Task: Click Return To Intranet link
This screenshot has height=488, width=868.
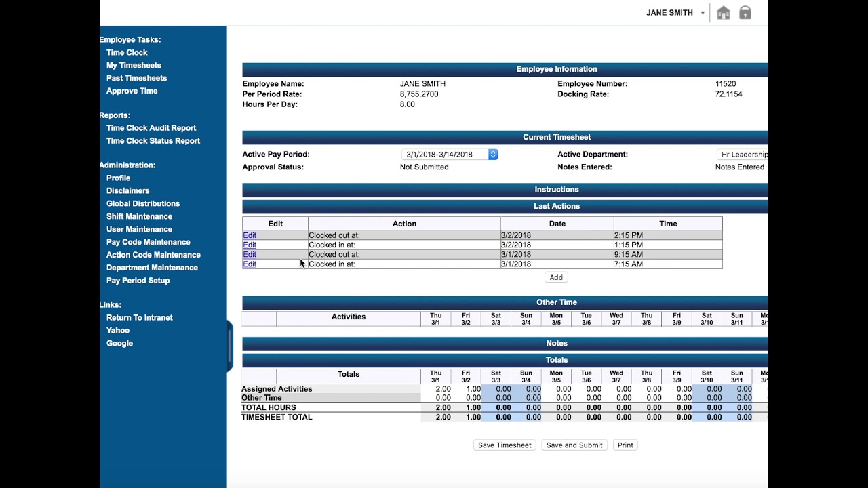Action: (139, 318)
